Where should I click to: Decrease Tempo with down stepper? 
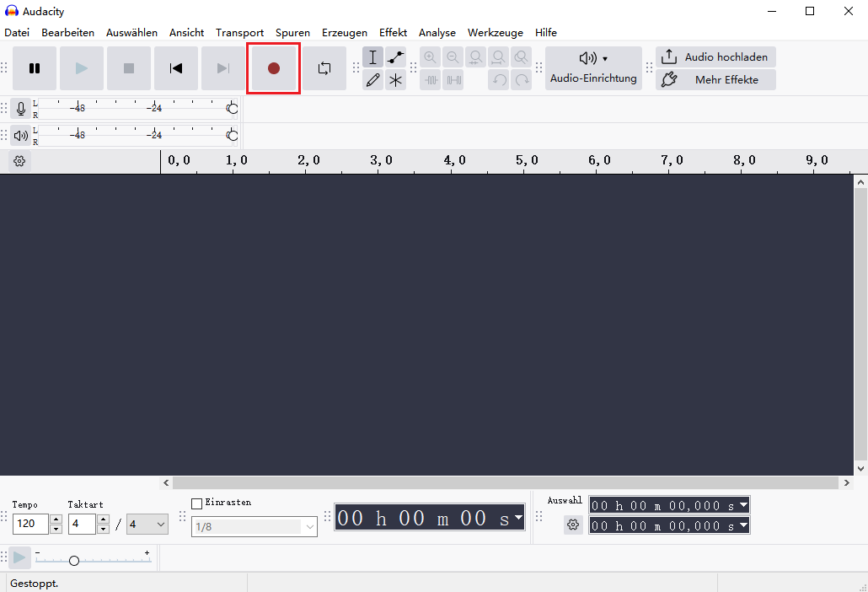pyautogui.click(x=56, y=529)
